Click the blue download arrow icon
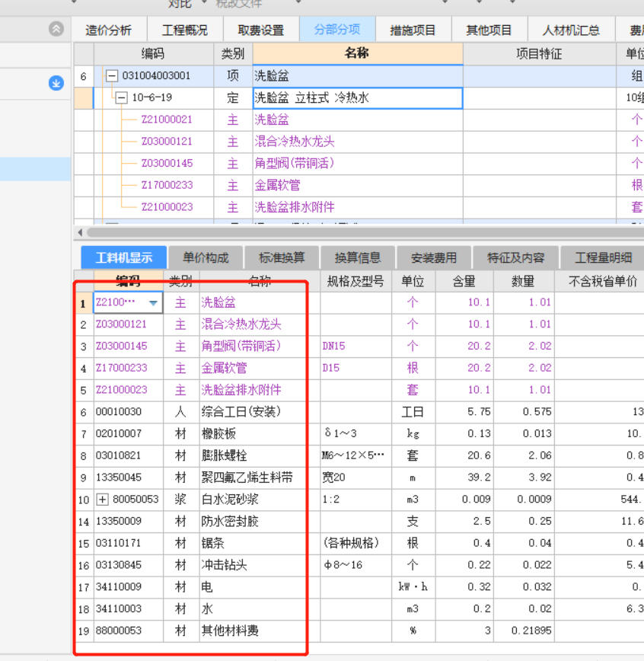The width and height of the screenshot is (644, 661). click(x=56, y=83)
